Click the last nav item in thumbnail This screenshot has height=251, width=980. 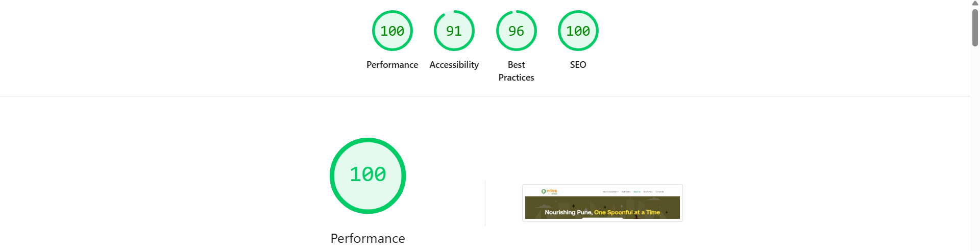point(659,192)
